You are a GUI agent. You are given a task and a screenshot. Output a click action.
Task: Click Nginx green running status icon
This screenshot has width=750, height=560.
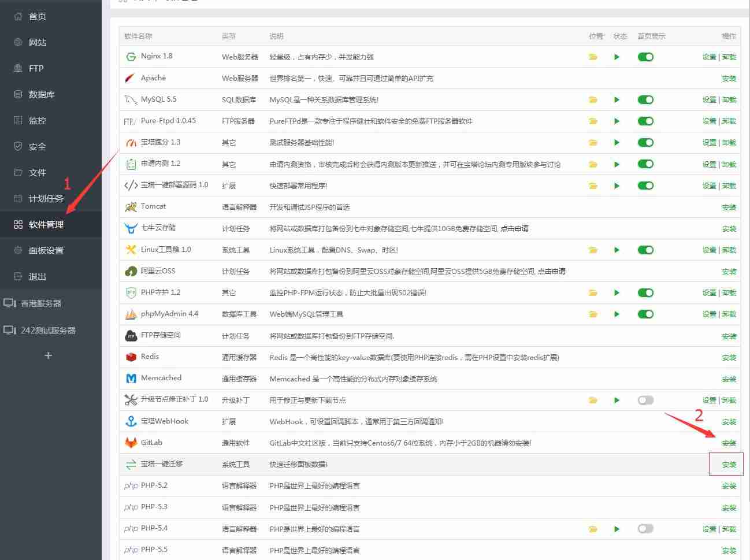click(617, 57)
